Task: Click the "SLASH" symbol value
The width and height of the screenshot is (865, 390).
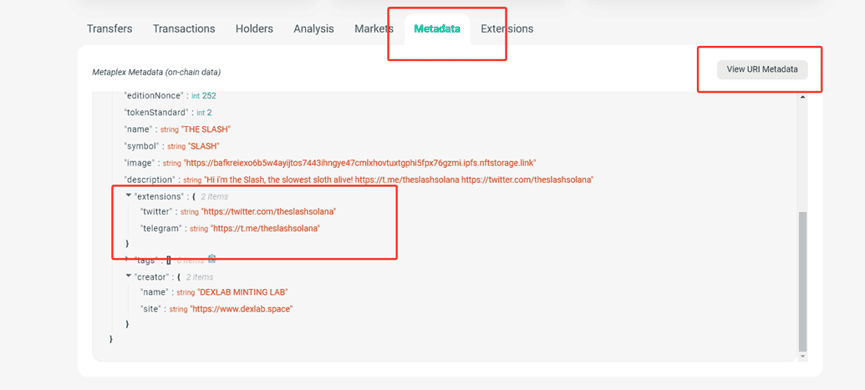Action: pyautogui.click(x=204, y=146)
